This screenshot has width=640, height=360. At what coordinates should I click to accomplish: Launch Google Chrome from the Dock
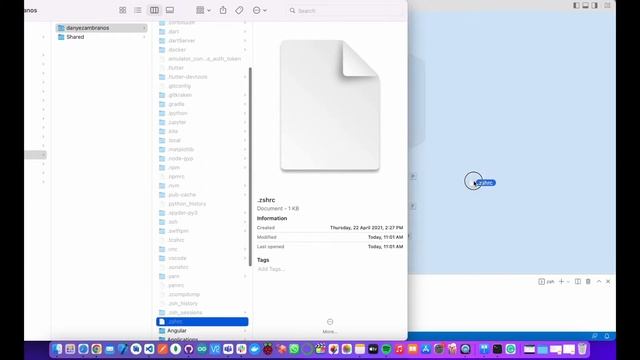point(96,349)
